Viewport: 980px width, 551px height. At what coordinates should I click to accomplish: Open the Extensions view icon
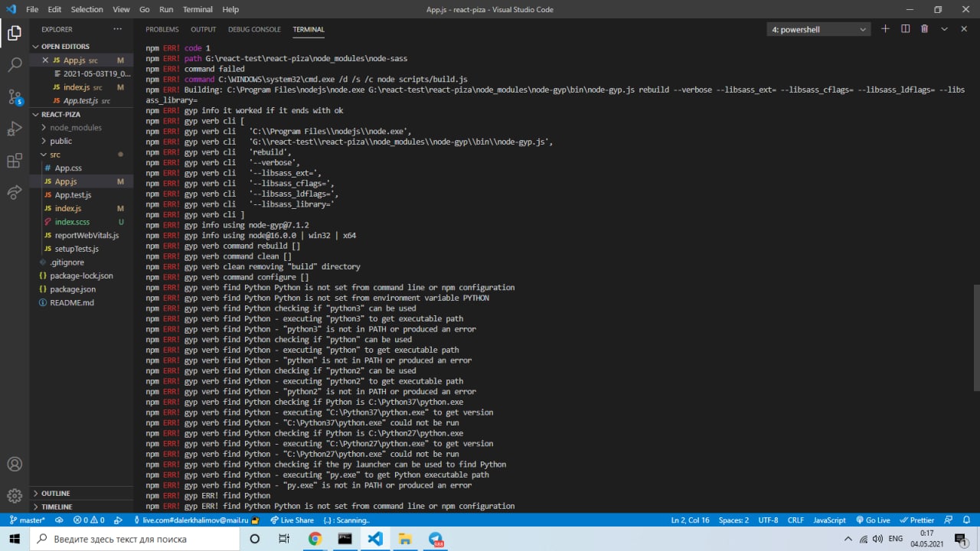[15, 161]
